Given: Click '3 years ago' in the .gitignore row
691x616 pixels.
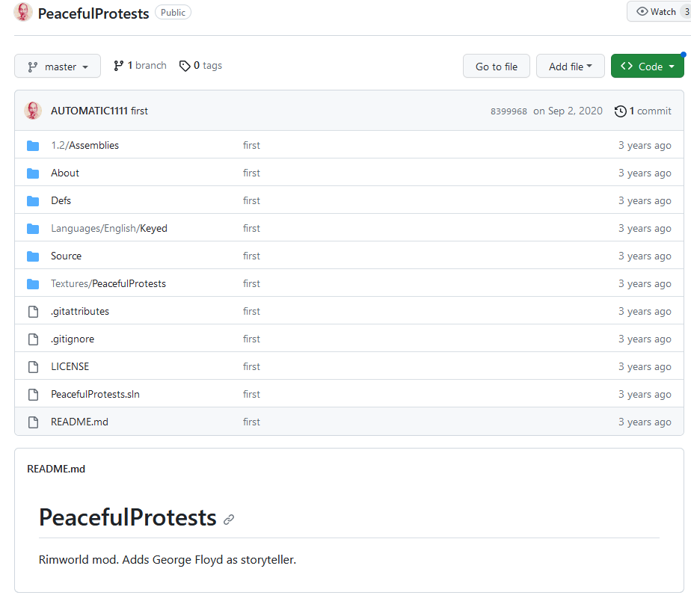Looking at the screenshot, I should (x=645, y=339).
